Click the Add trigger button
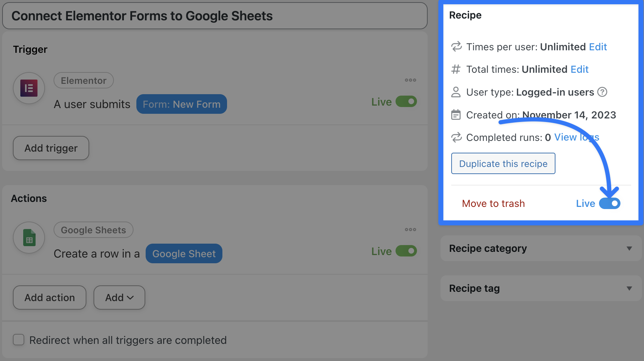 coord(51,148)
